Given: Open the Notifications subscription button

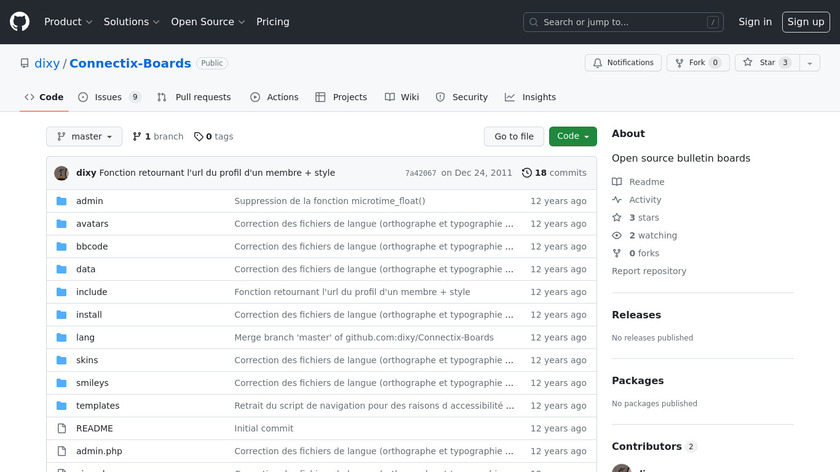Looking at the screenshot, I should [x=621, y=63].
